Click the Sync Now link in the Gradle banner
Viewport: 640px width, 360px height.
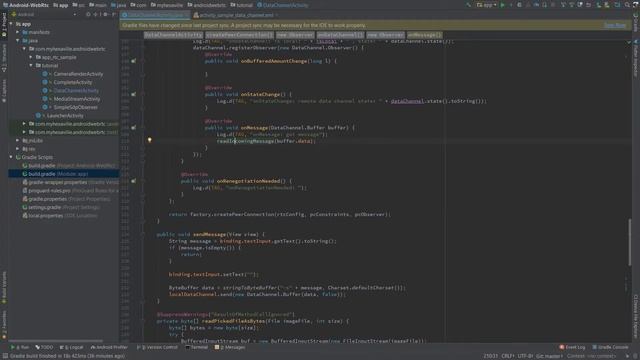(x=615, y=25)
